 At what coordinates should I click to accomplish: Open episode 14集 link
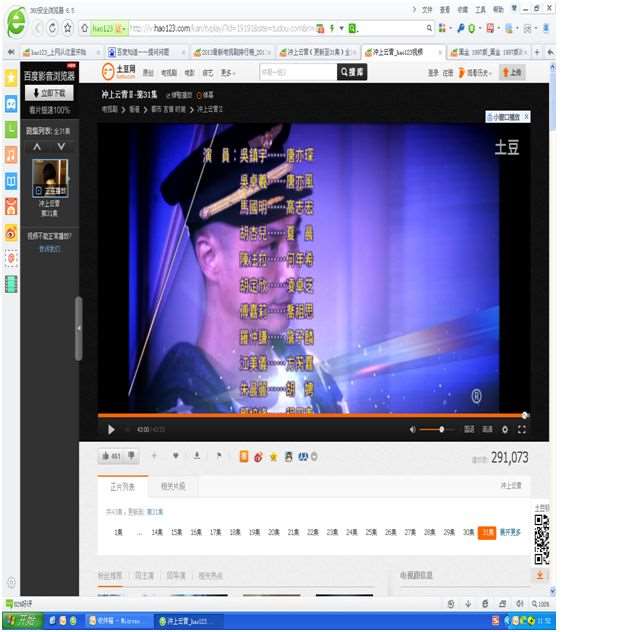(157, 532)
